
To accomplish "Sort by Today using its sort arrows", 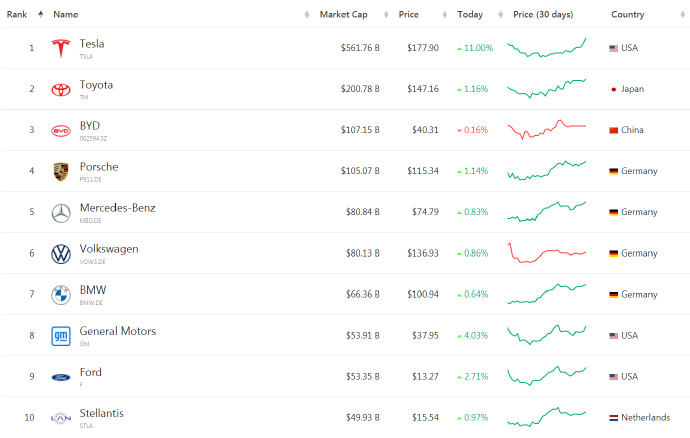I will pos(500,15).
